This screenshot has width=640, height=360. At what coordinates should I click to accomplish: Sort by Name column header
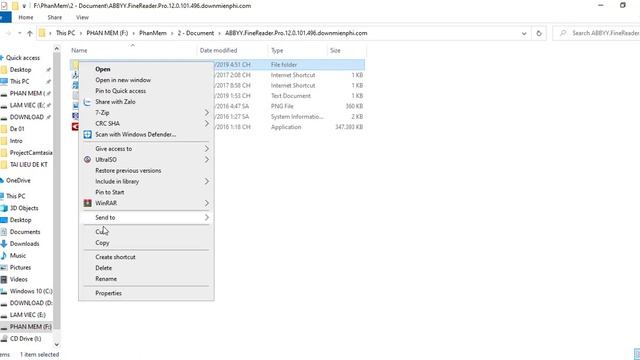coord(79,51)
